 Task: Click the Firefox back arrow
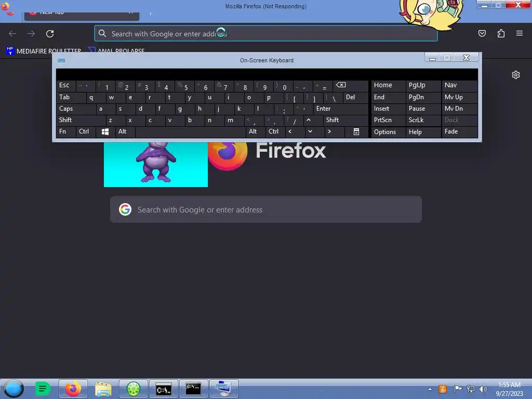[12, 34]
